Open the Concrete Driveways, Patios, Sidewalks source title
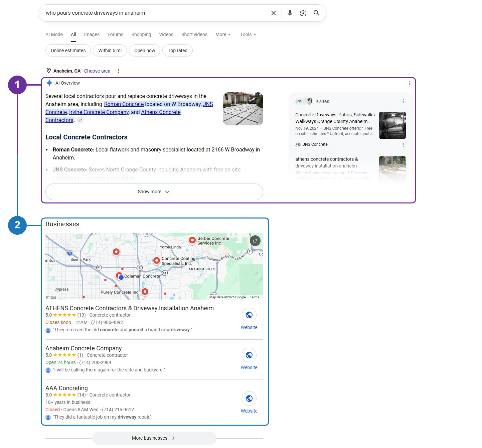The height and width of the screenshot is (448, 482). point(335,118)
